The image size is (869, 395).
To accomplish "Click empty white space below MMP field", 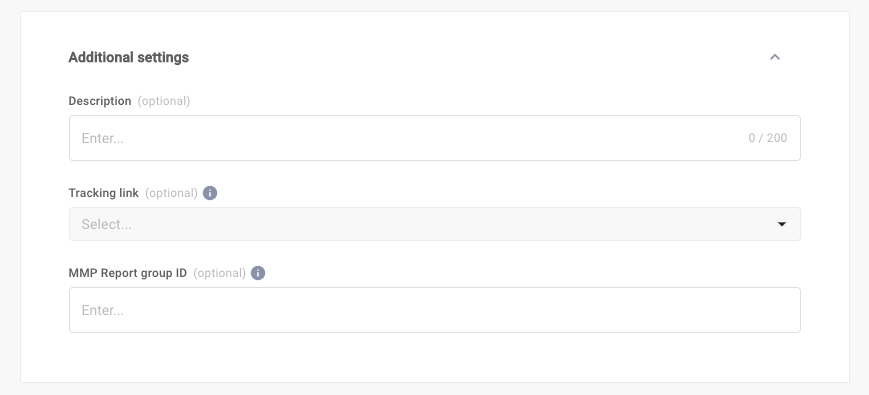I will [x=434, y=357].
